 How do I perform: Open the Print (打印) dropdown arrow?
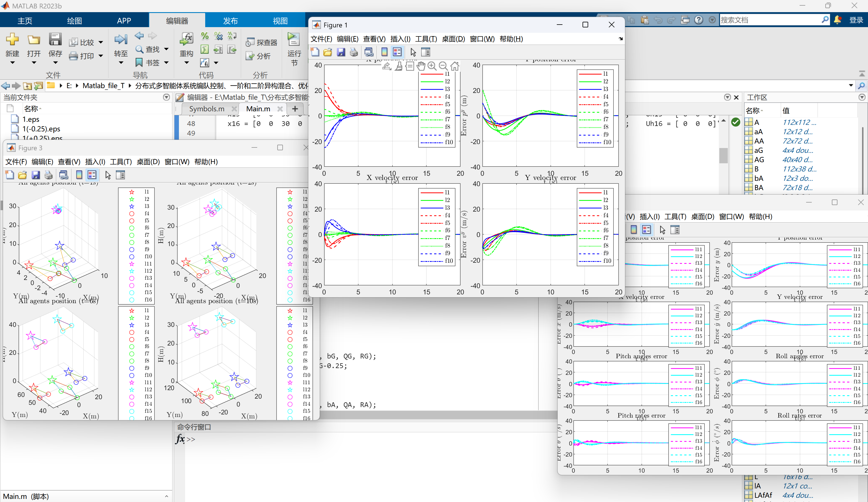click(x=101, y=56)
